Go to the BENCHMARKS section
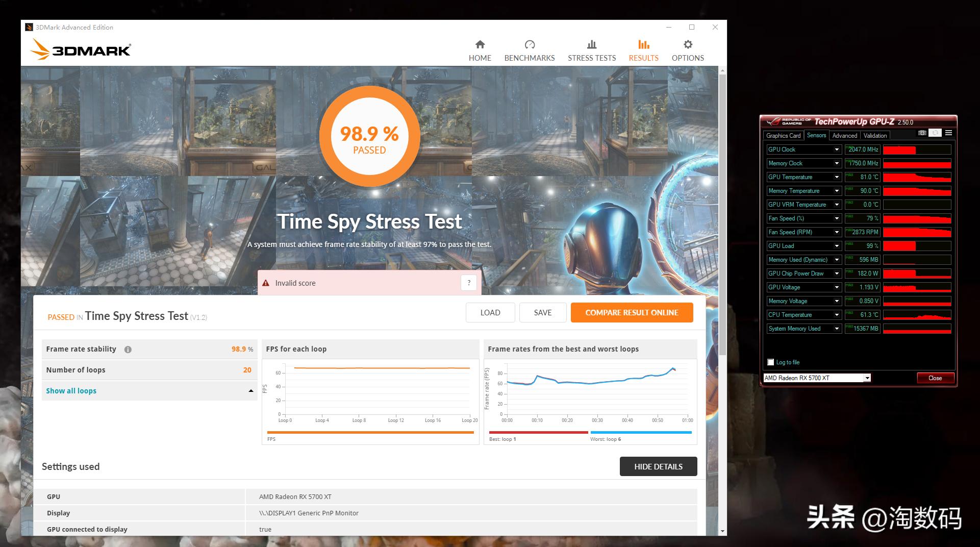The width and height of the screenshot is (980, 547). [530, 51]
